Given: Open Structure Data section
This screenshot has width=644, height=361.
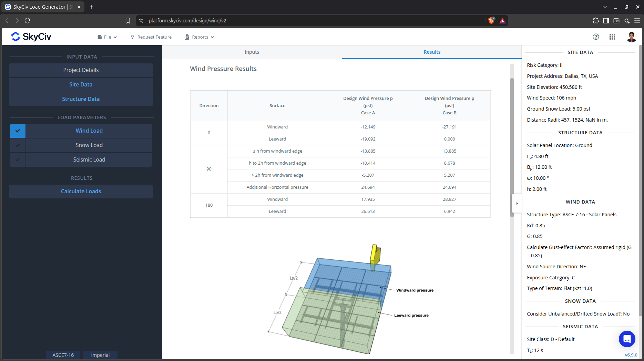Looking at the screenshot, I should pyautogui.click(x=81, y=99).
